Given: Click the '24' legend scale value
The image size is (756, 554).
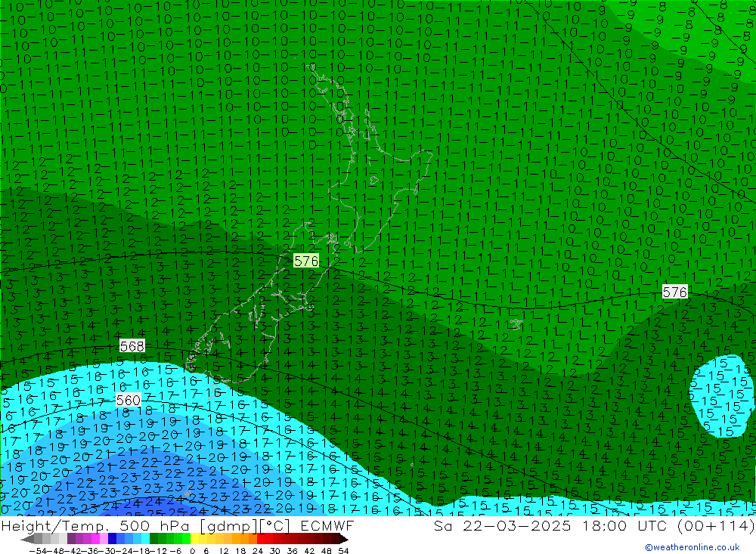Looking at the screenshot, I should click(x=258, y=551).
